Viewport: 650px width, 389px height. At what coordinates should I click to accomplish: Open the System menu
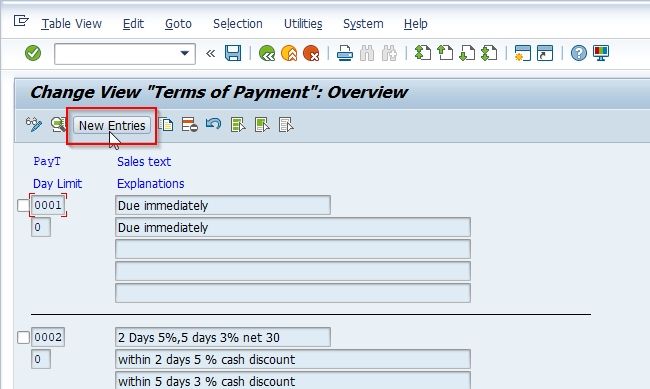[363, 24]
